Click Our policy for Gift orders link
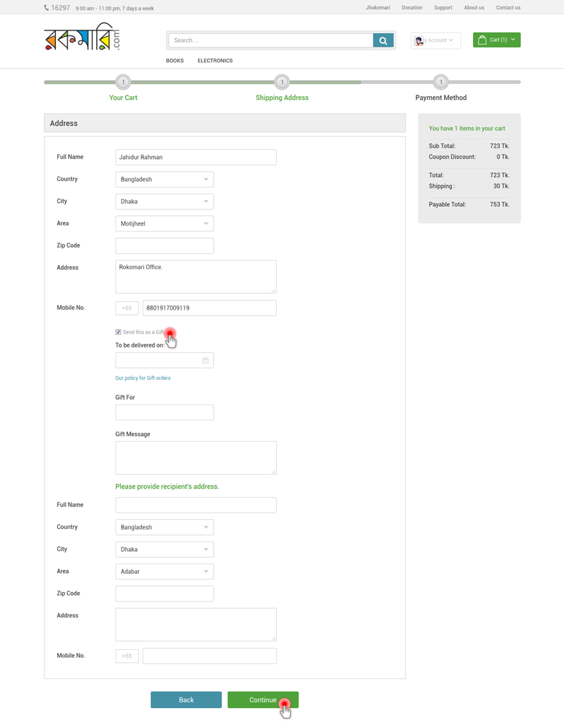The image size is (564, 728). point(143,378)
